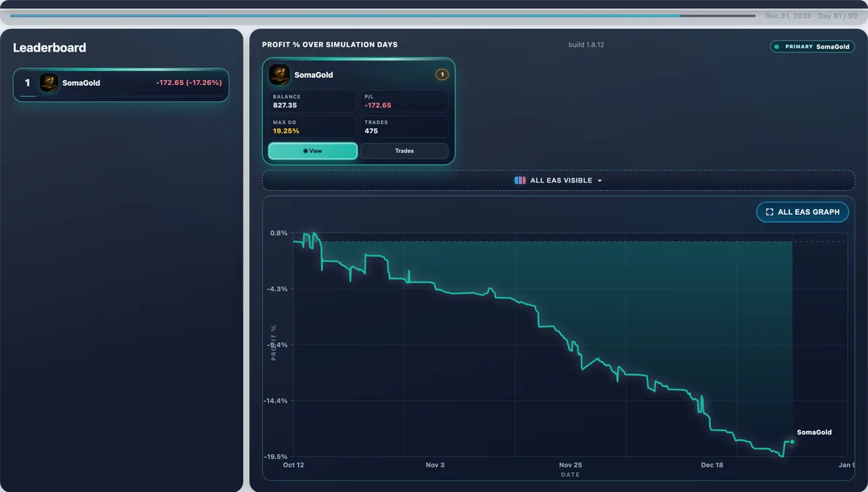This screenshot has height=492, width=868.
Task: Click the multicolor icon beside All EAs Visible
Action: point(520,180)
